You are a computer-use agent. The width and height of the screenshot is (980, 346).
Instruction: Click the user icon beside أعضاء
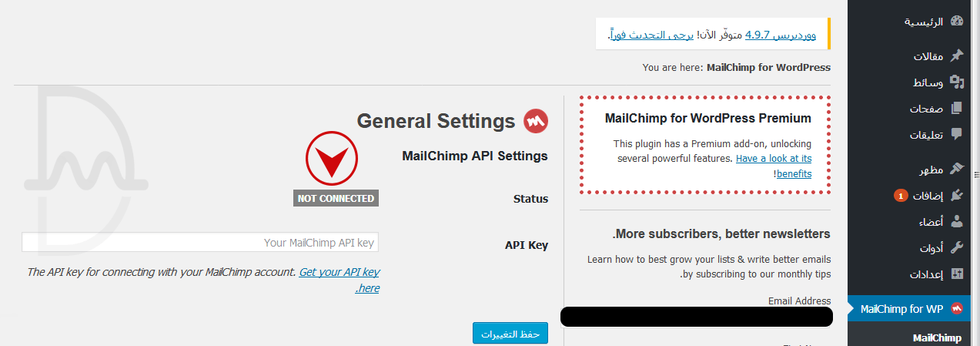[957, 222]
